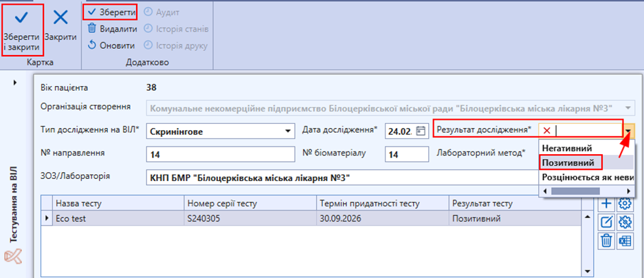Select Позитивний from the result list

[x=568, y=162]
